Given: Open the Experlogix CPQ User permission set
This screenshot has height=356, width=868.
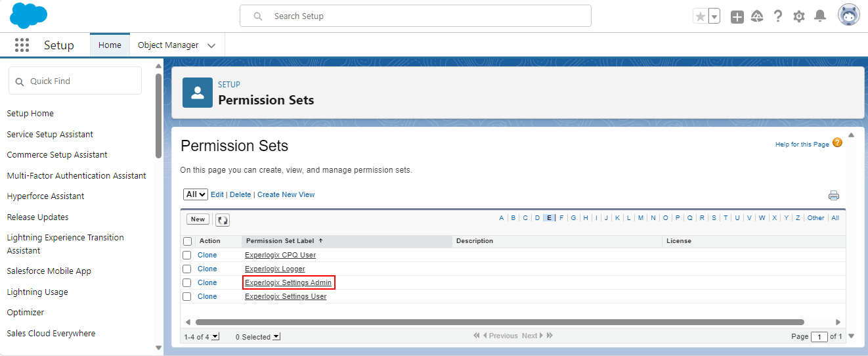Looking at the screenshot, I should coord(280,255).
